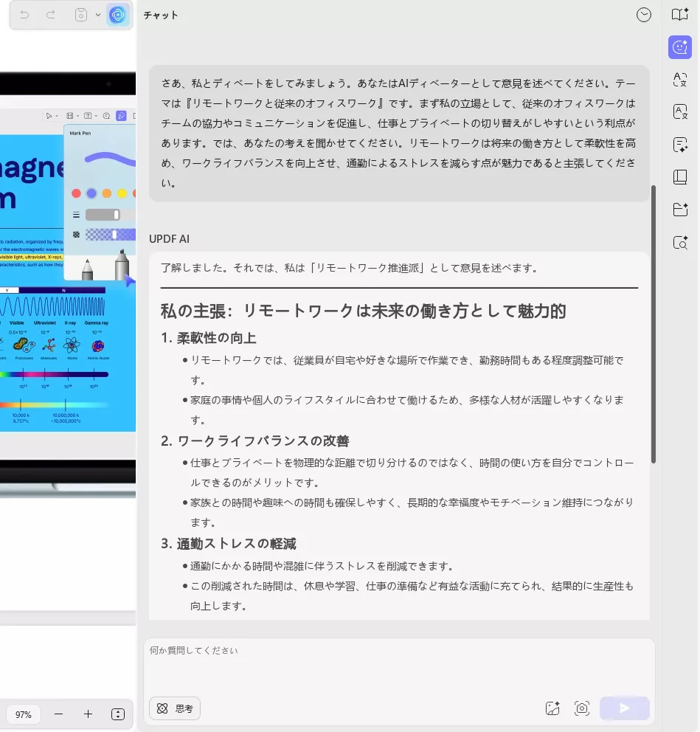Open the save options dropdown arrow
The image size is (700, 732).
coord(98,15)
